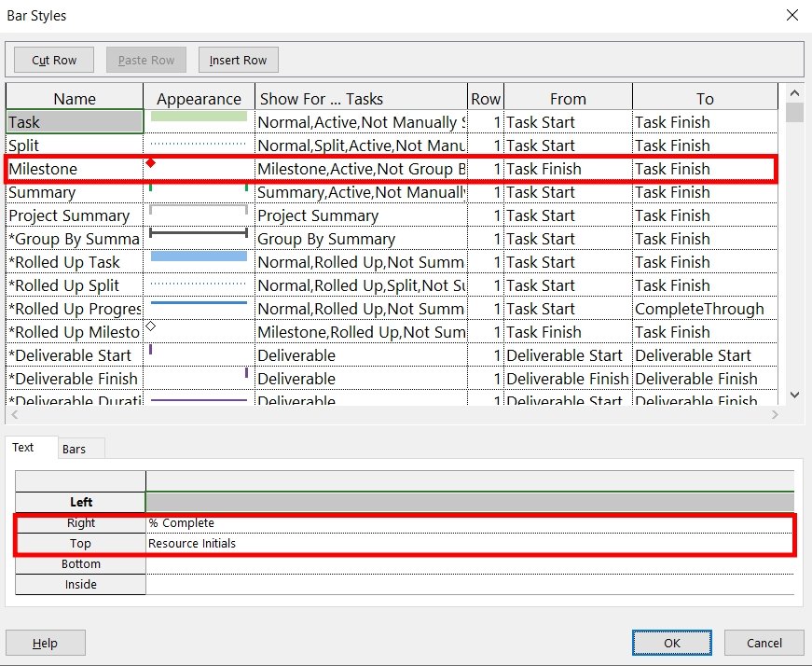This screenshot has width=812, height=666.
Task: Click the Project Summary bracket appearance
Action: [199, 209]
